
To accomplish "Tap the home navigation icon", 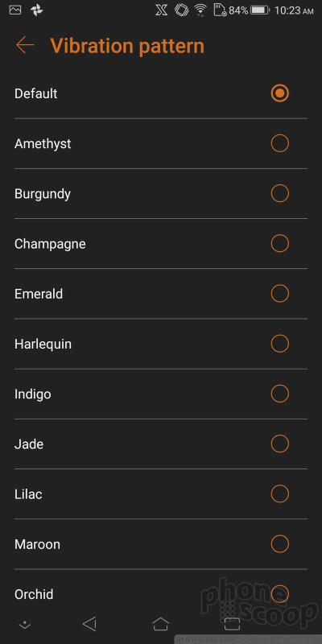I will point(160,624).
